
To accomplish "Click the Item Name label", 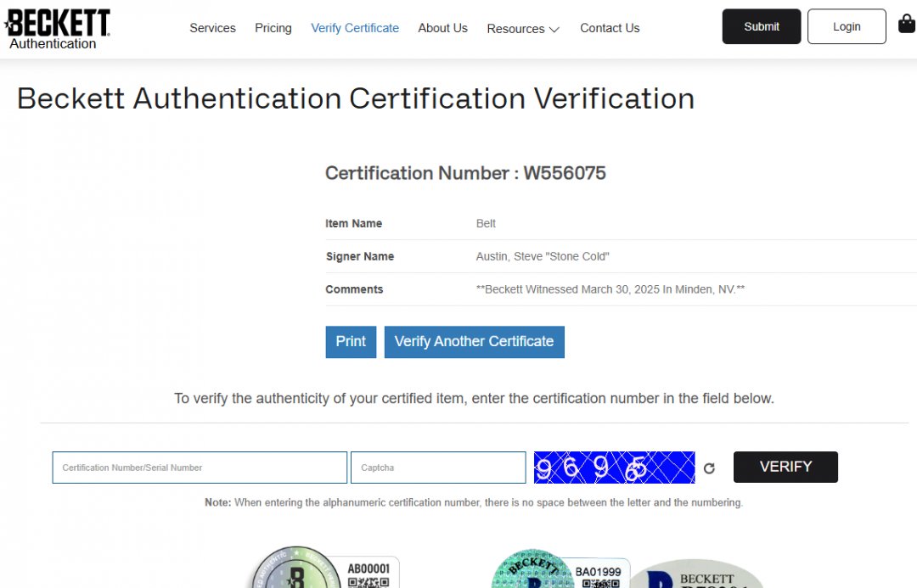I will click(354, 223).
